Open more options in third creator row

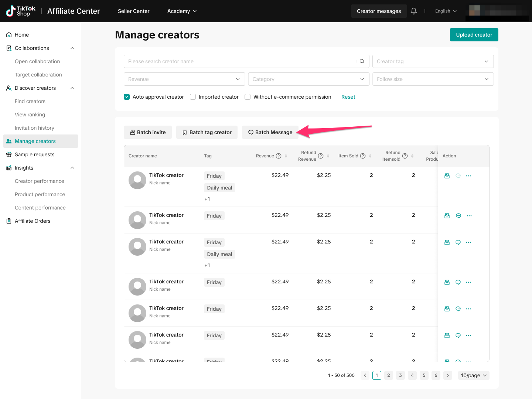point(468,242)
